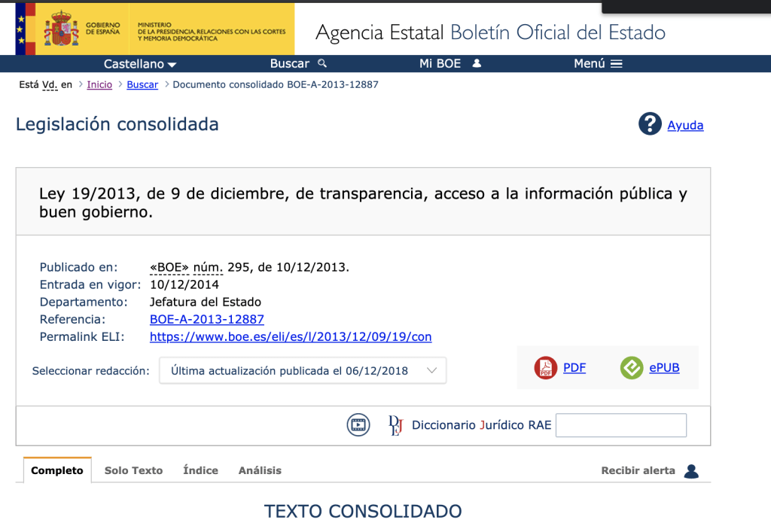This screenshot has width=771, height=532.
Task: Open the Análisis tab
Action: (x=260, y=470)
